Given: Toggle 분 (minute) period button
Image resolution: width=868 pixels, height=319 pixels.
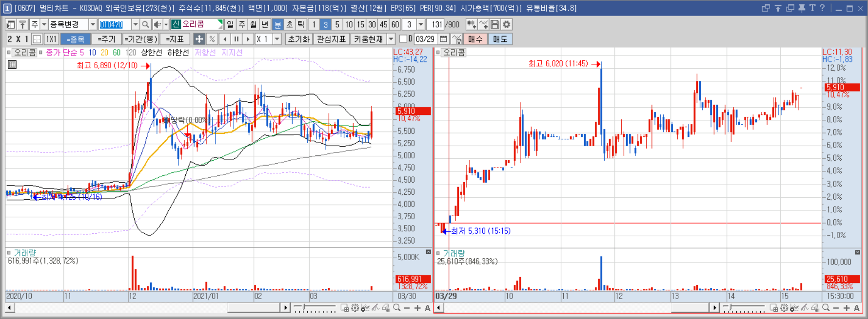Looking at the screenshot, I should [x=278, y=24].
